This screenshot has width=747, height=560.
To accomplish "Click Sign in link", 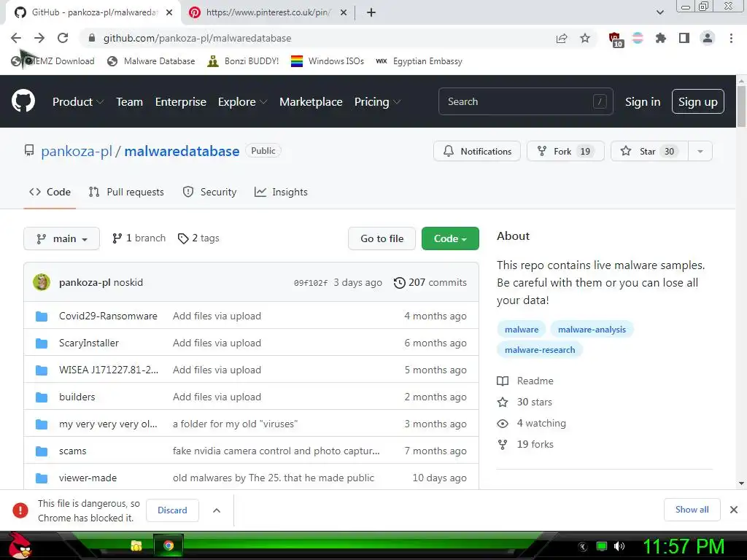I will (643, 102).
